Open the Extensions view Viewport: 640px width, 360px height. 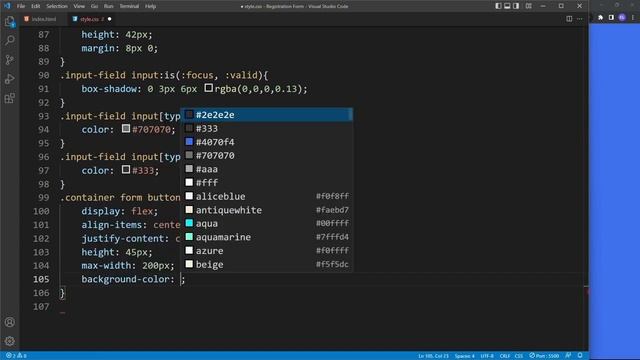9,98
